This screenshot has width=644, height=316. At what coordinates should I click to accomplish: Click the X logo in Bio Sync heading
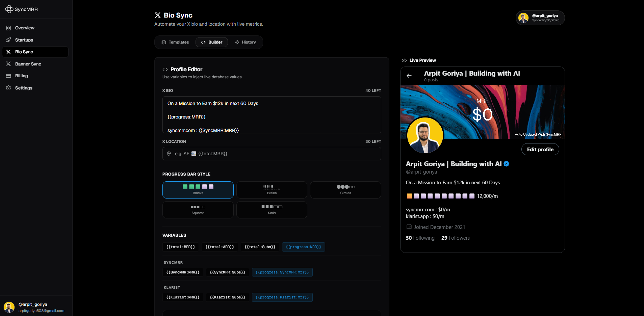pos(158,15)
